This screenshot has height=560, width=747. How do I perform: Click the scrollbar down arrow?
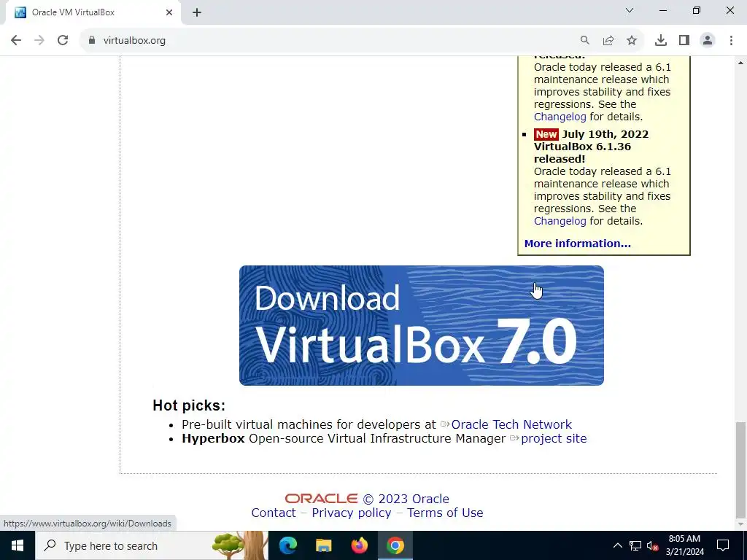coord(740,524)
